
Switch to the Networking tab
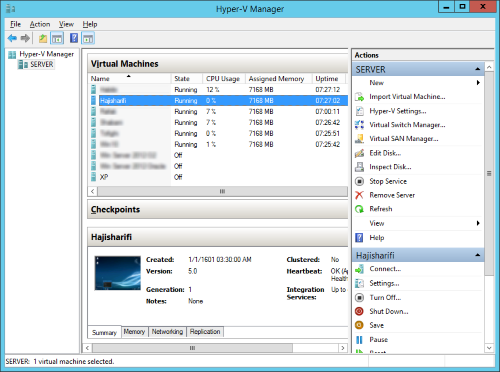(167, 332)
